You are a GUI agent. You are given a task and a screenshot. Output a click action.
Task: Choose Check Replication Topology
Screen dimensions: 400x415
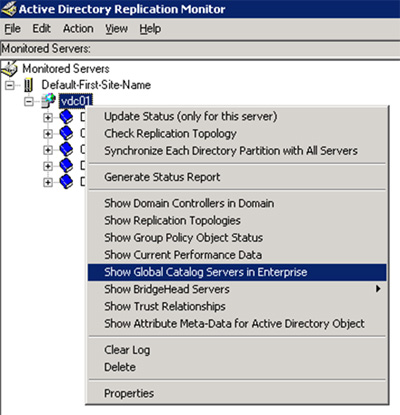237,134
